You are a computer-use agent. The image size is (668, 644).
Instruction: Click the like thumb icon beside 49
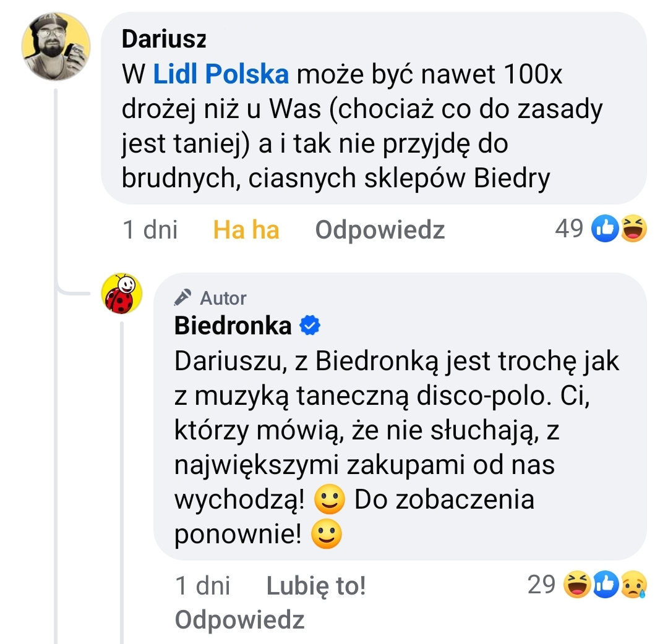pyautogui.click(x=605, y=229)
